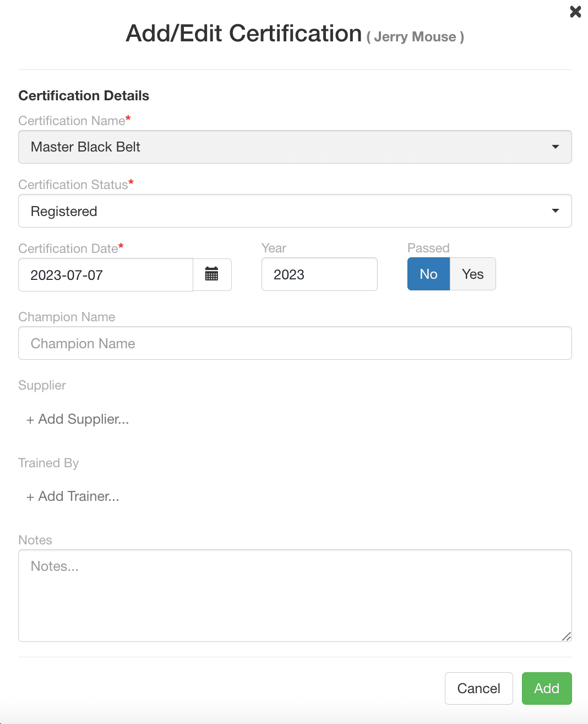
Task: Click the plus icon beside Add Trainer
Action: click(30, 497)
